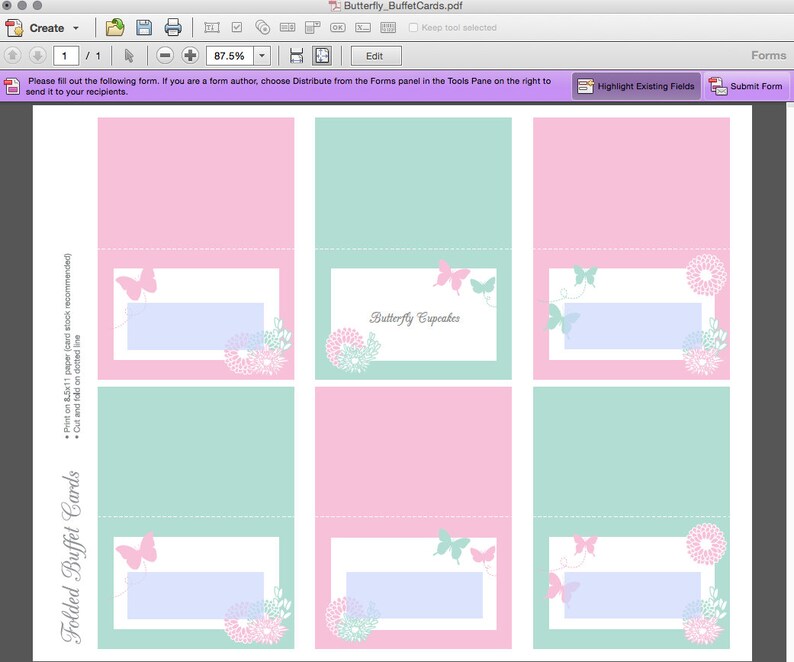
Task: Click the top-left pink card text field
Action: (195, 326)
